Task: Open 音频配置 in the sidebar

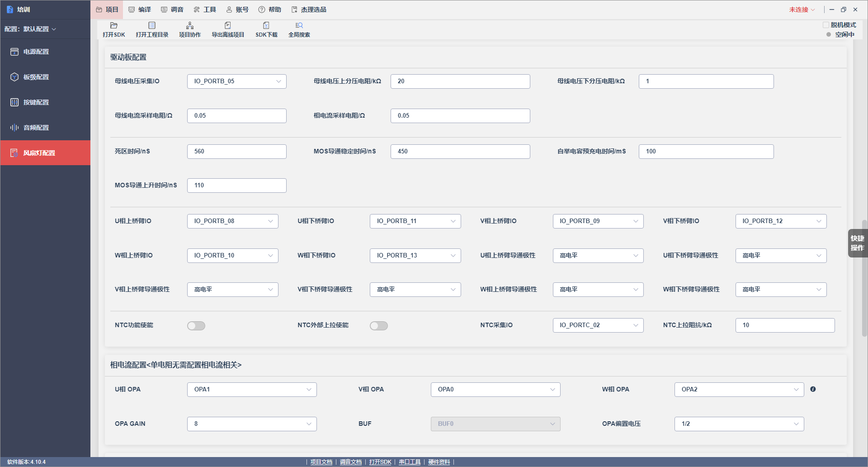Action: 45,128
